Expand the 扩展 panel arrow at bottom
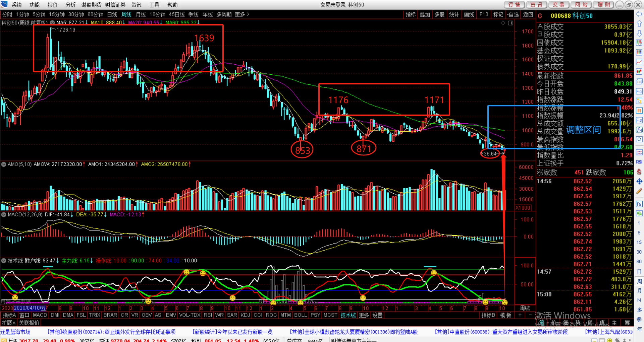644x342 pixels. [x=8, y=323]
